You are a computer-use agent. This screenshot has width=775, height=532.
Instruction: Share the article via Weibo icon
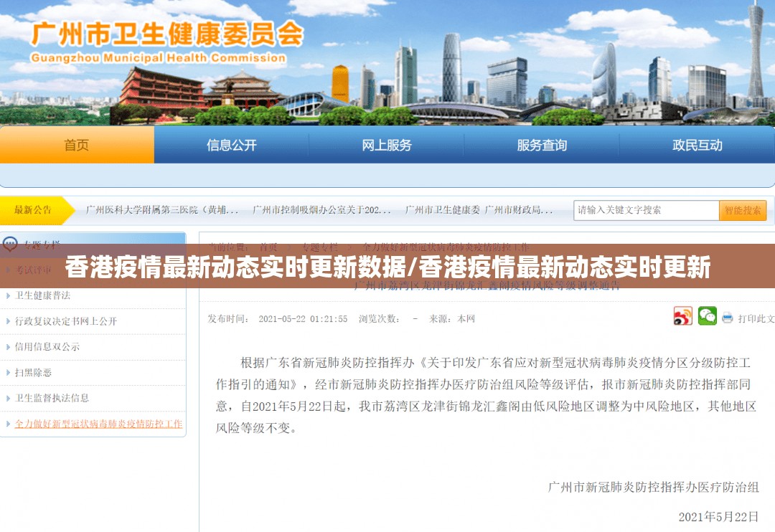click(x=682, y=316)
